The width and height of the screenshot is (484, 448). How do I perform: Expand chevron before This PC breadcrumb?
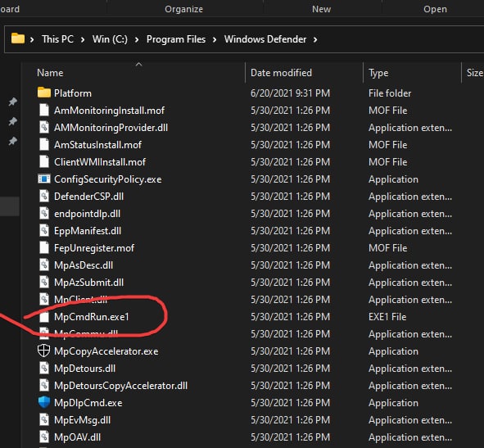click(32, 39)
